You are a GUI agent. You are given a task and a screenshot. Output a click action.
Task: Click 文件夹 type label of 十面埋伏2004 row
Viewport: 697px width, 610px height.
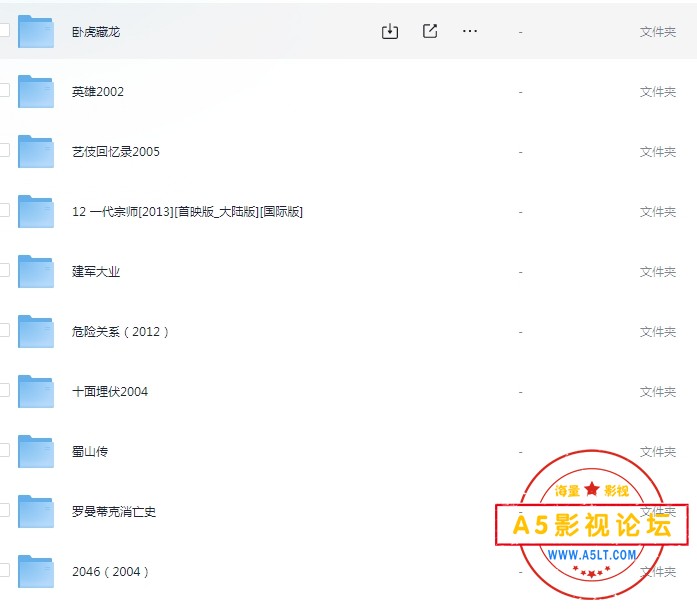[658, 392]
